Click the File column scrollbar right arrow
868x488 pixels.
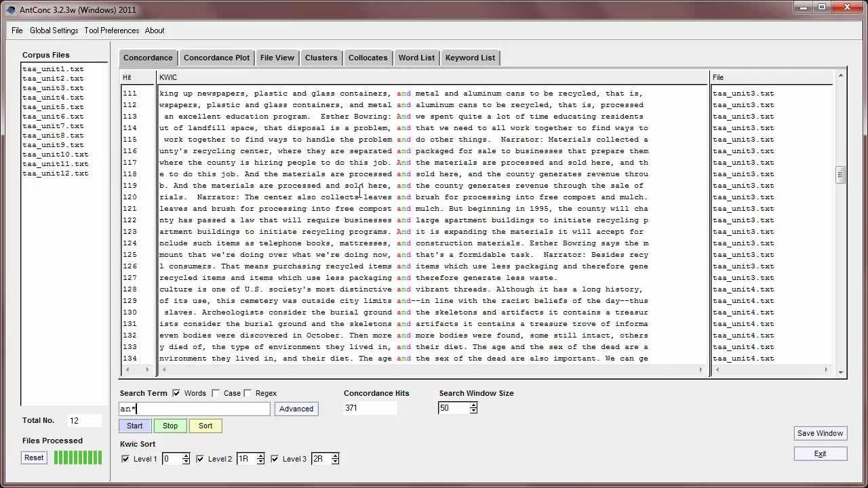pos(826,369)
